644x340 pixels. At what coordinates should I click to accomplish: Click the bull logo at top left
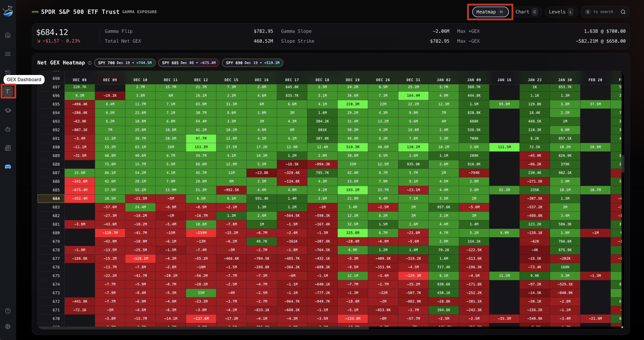point(8,11)
